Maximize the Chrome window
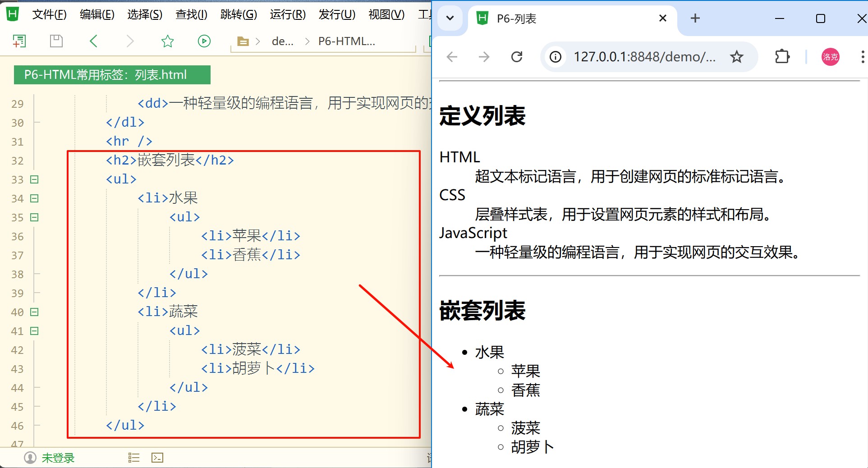 coord(821,18)
